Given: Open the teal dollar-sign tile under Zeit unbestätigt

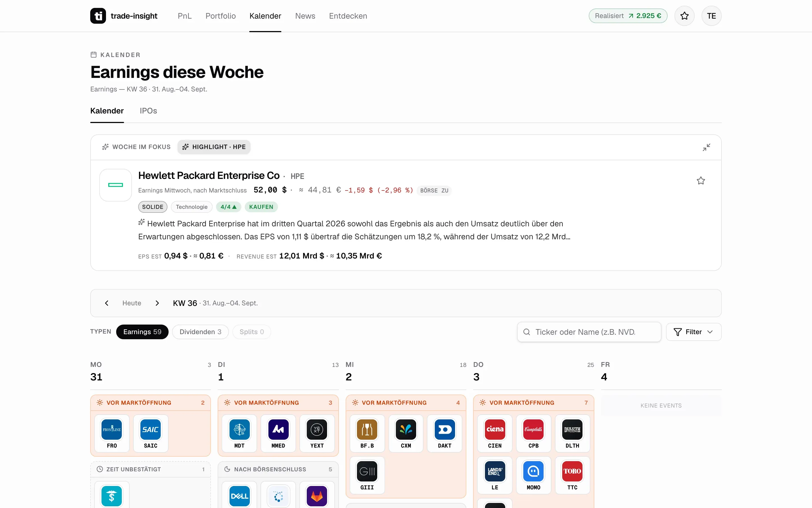Looking at the screenshot, I should [112, 495].
